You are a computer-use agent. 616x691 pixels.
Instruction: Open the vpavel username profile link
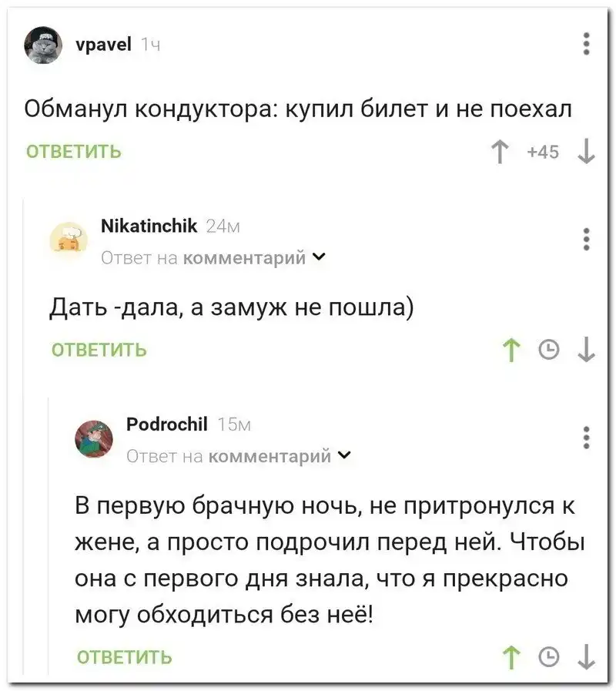pos(103,45)
